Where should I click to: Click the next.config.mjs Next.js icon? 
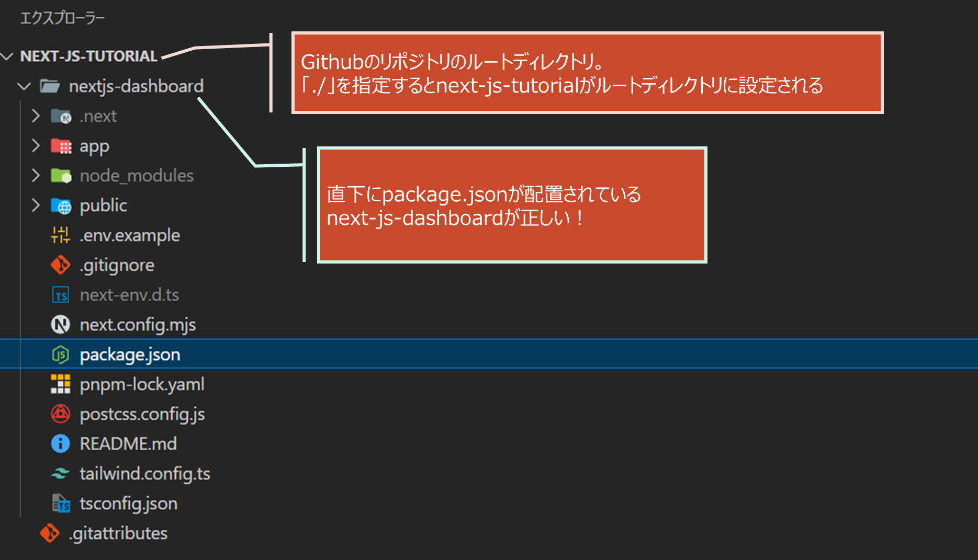pyautogui.click(x=61, y=325)
